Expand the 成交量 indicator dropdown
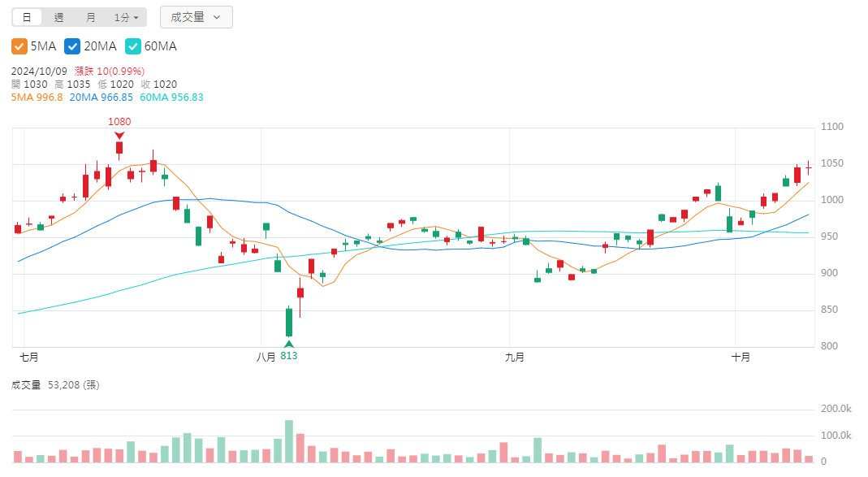 [x=196, y=17]
